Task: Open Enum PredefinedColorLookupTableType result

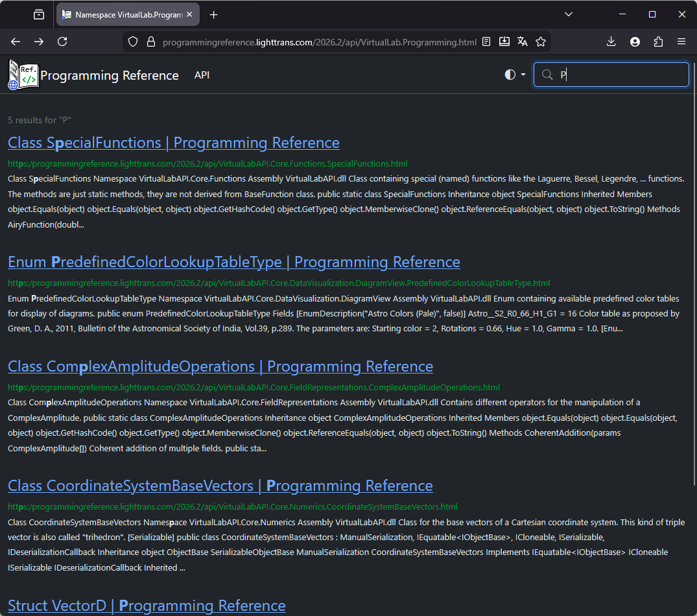Action: point(234,262)
